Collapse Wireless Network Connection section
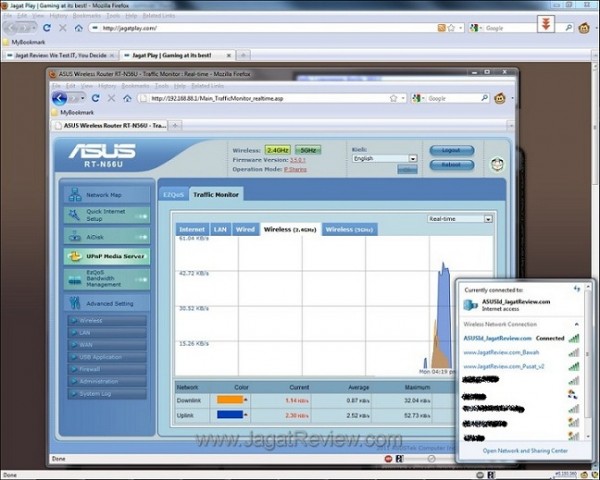Screen dimensions: 600x480 tap(576, 324)
